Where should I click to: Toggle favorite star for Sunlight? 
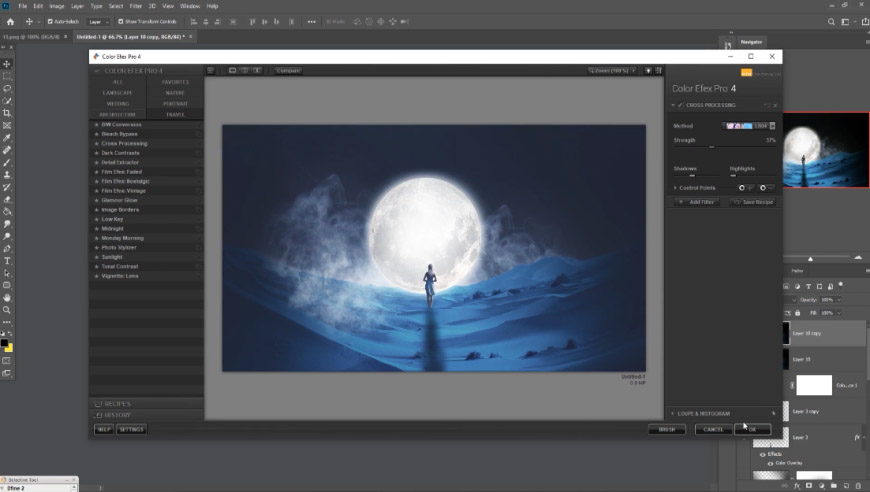click(x=97, y=257)
